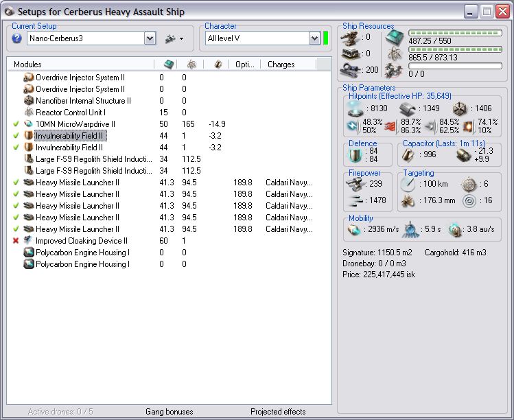Toggle first Heavy Missile Launcher II checkmark
This screenshot has width=514, height=420.
(x=16, y=183)
